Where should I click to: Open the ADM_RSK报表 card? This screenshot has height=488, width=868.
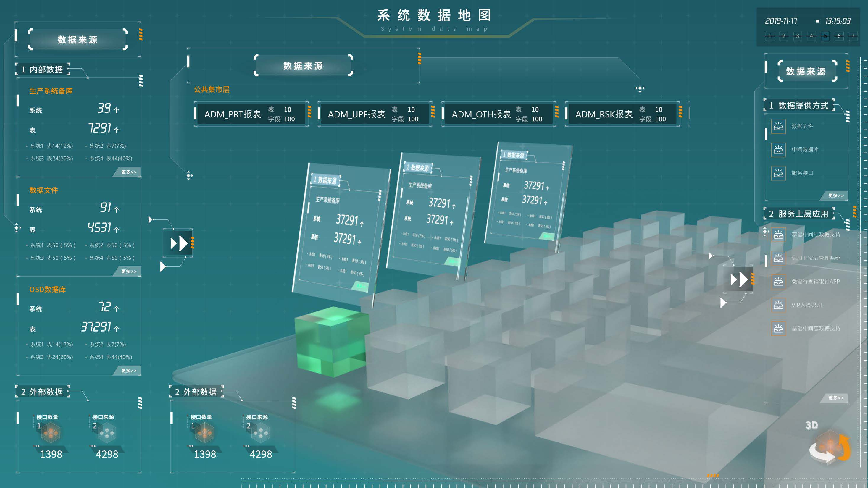click(x=622, y=114)
